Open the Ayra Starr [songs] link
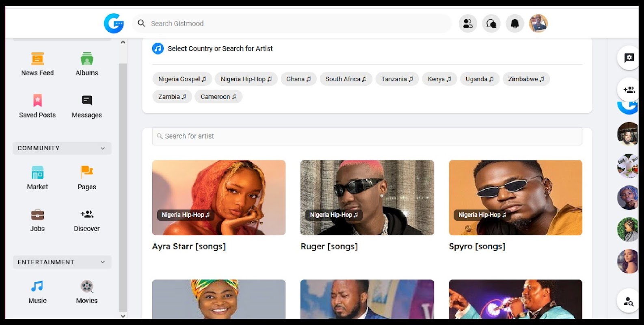This screenshot has width=644, height=325. (x=189, y=246)
